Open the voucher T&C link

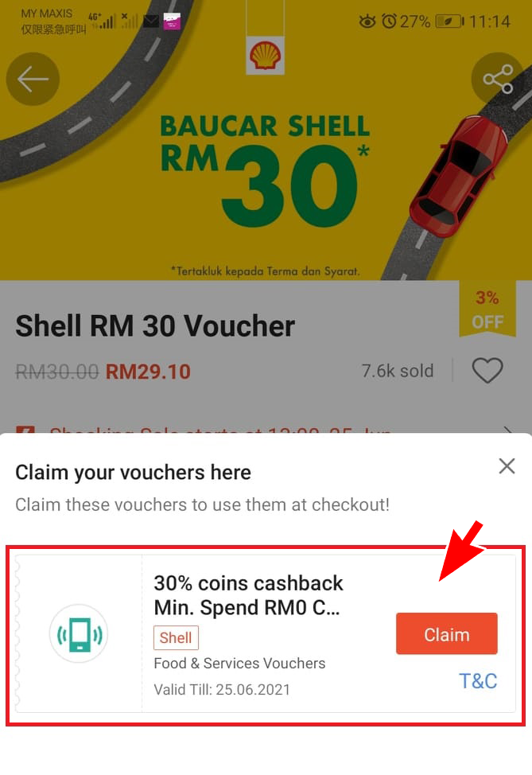tap(478, 681)
